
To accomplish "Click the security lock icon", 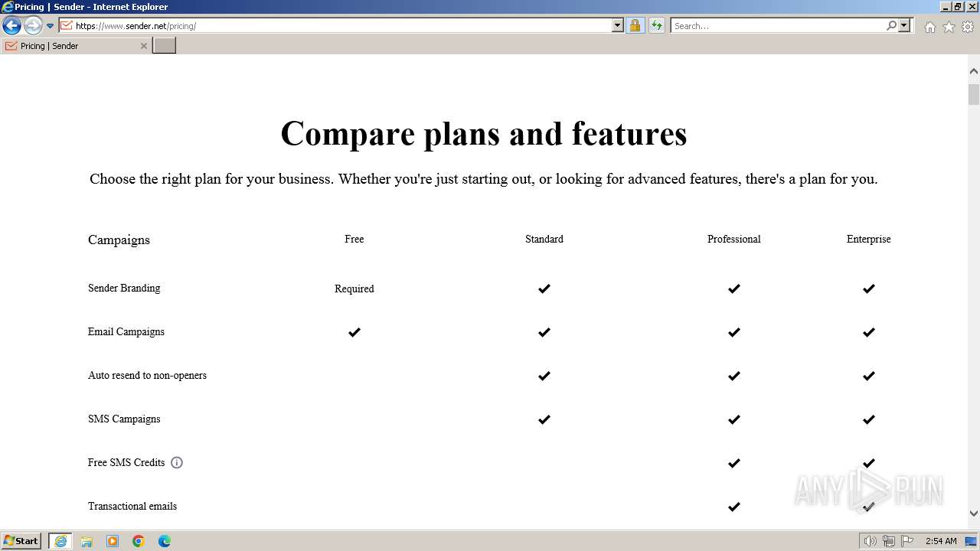I will pos(635,25).
